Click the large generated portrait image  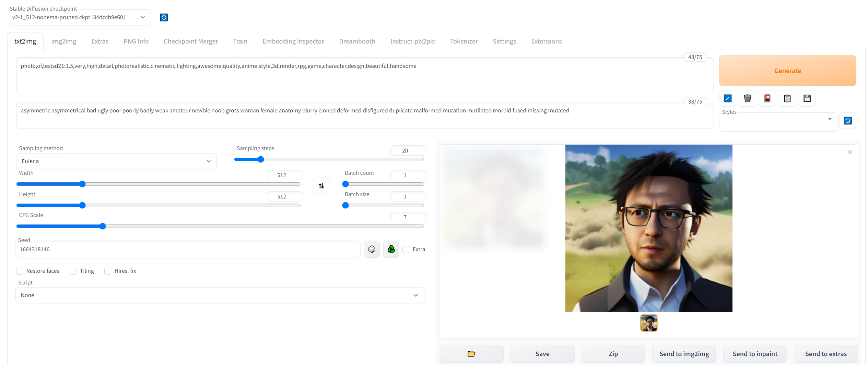(x=649, y=228)
